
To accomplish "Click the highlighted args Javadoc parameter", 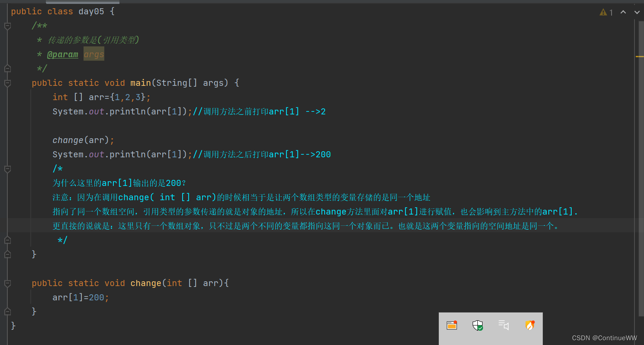I will [94, 55].
